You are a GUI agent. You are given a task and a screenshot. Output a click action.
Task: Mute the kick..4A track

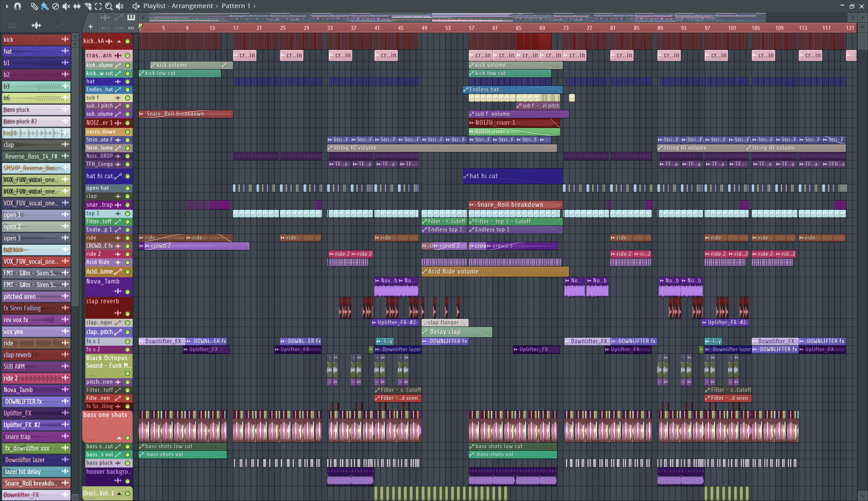pos(128,41)
